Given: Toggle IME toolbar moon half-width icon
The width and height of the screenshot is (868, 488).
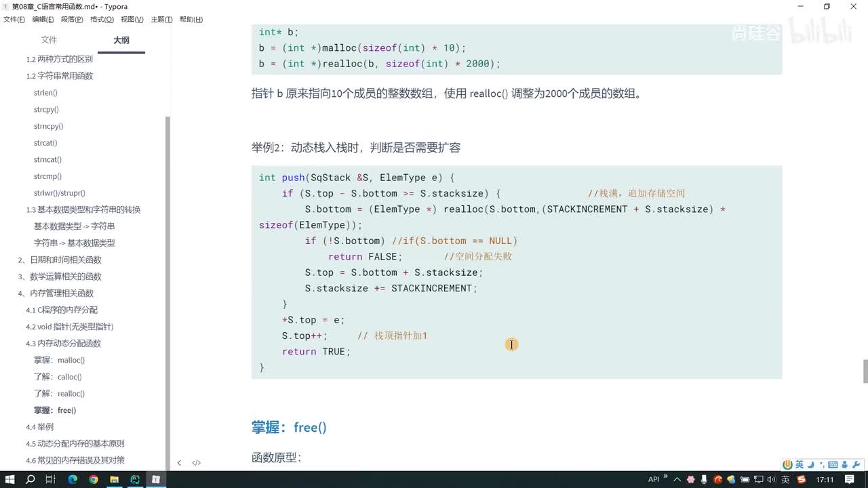Looking at the screenshot, I should (811, 465).
